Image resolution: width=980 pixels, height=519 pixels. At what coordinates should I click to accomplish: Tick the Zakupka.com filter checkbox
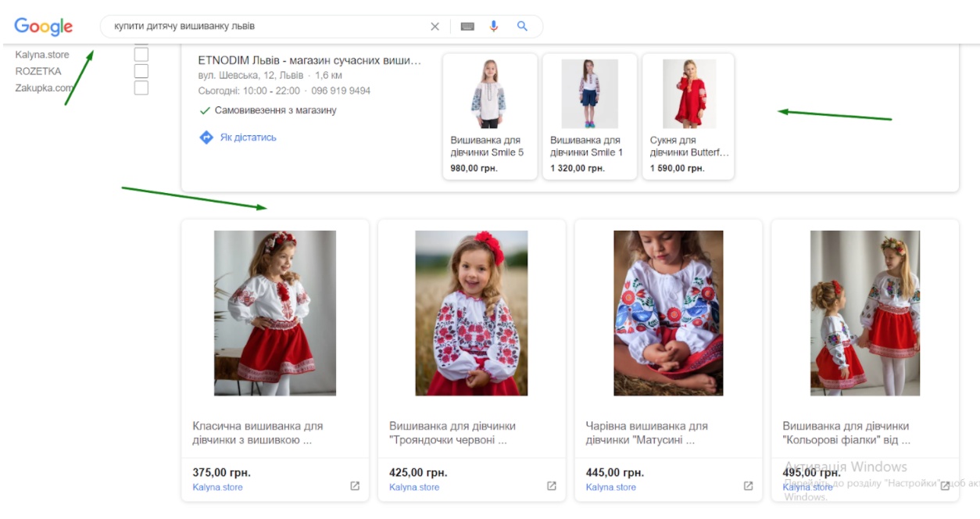click(x=141, y=88)
